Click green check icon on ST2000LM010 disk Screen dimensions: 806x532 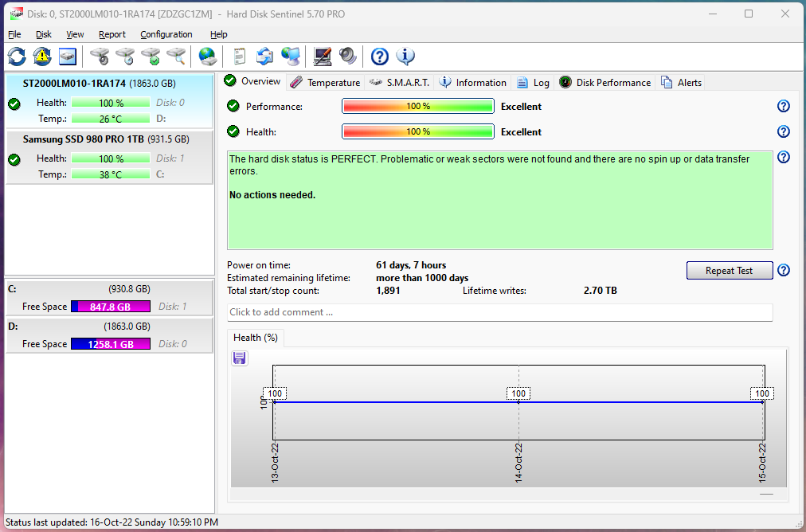coord(14,104)
